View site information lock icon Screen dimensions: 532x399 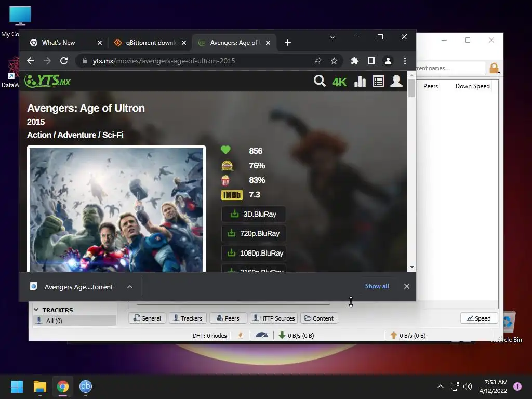point(85,61)
